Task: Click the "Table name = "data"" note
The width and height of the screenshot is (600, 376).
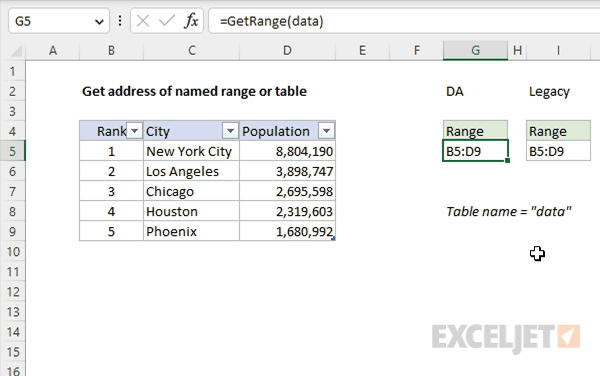Action: 509,212
